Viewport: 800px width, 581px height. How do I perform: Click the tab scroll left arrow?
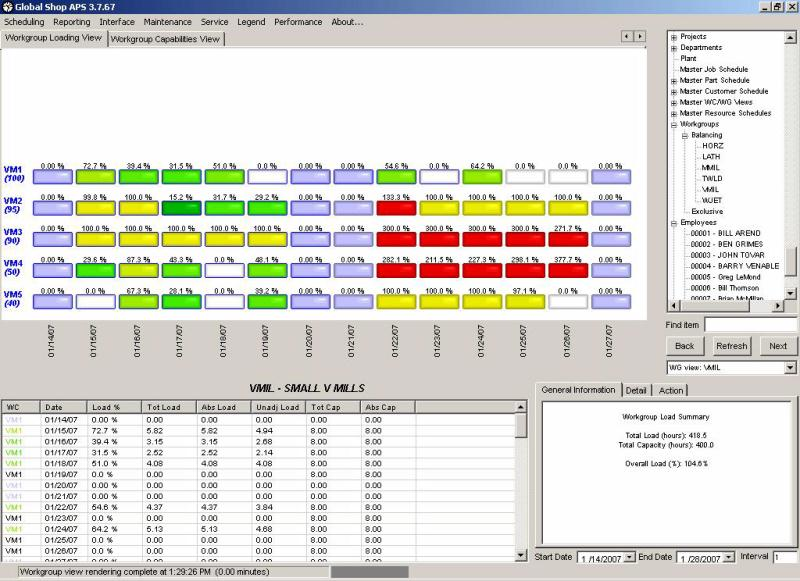(627, 36)
